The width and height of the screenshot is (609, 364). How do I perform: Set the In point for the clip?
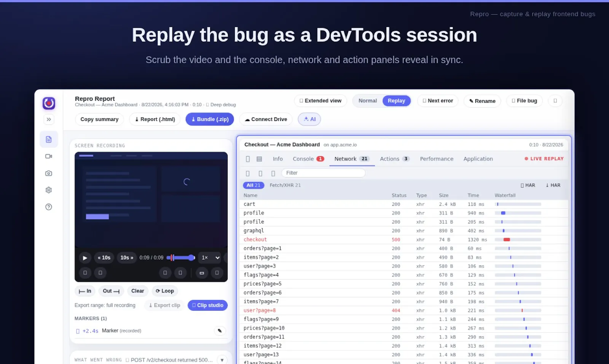click(85, 291)
